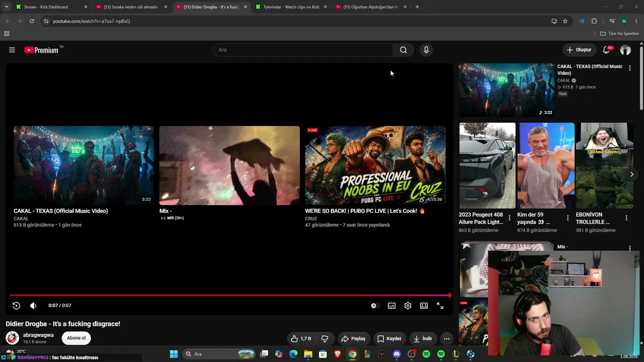Reload the page
The height and width of the screenshot is (362, 644).
click(x=32, y=21)
